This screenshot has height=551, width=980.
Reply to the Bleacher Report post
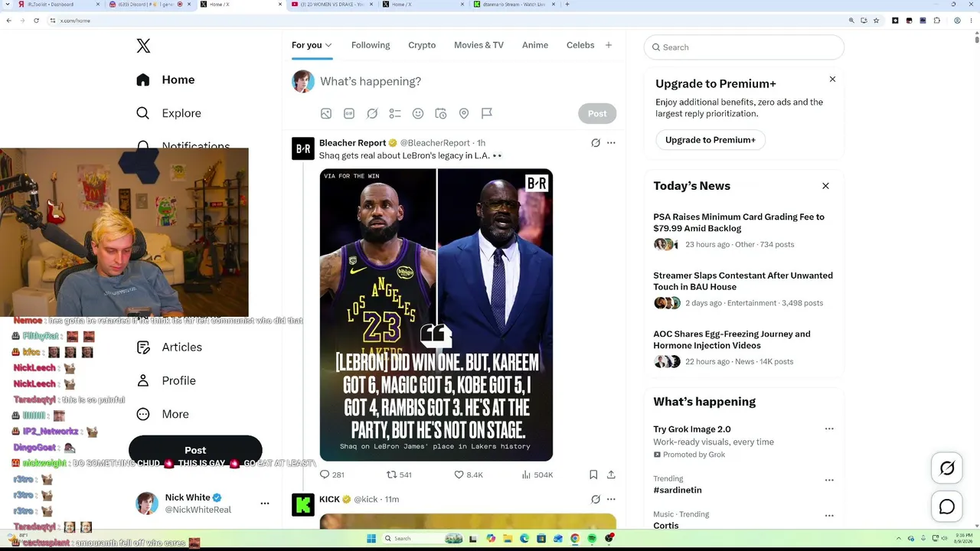(332, 474)
